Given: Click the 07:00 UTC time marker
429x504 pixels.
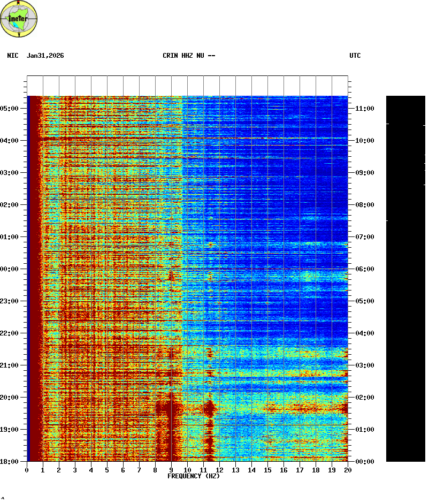Looking at the screenshot, I should click(x=364, y=237).
